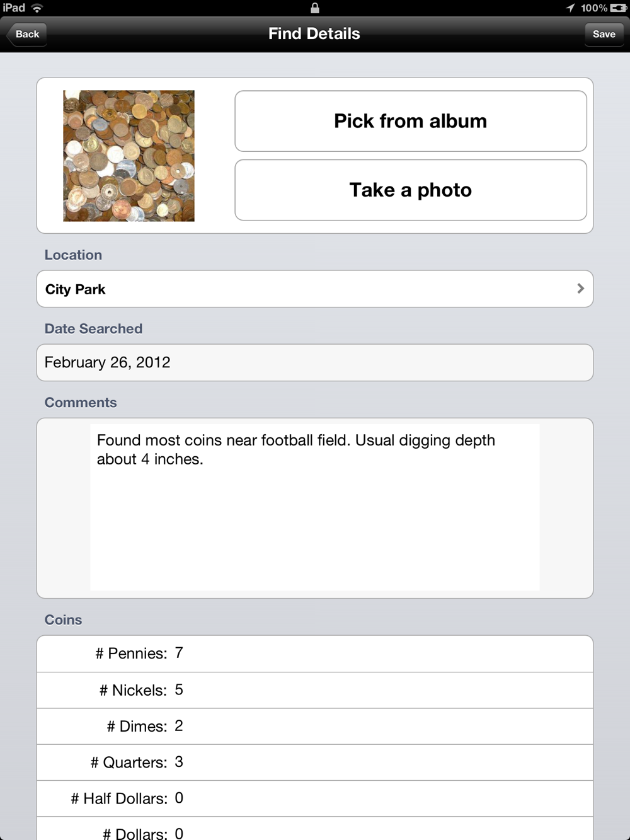Edit the number of Pennies
The image size is (630, 840).
tap(315, 653)
